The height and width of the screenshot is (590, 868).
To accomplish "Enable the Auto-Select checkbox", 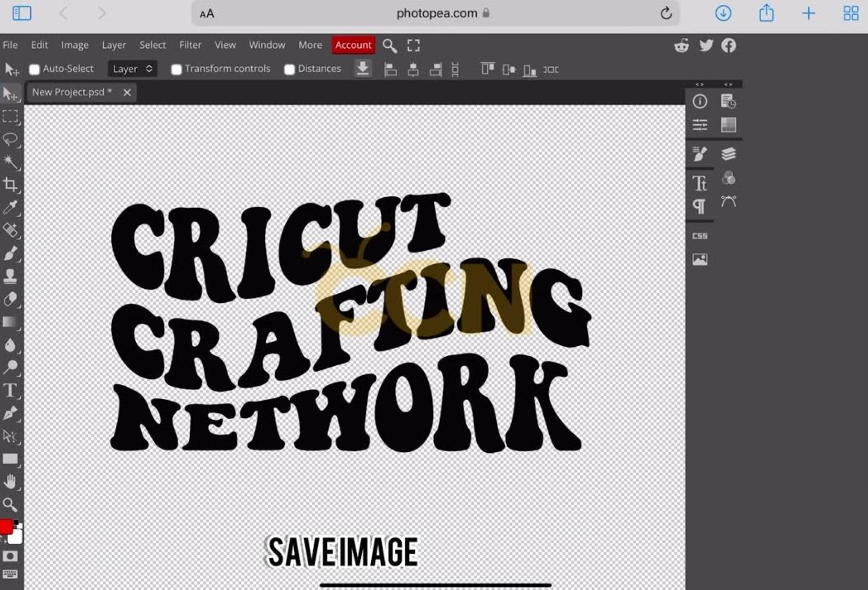I will (34, 70).
